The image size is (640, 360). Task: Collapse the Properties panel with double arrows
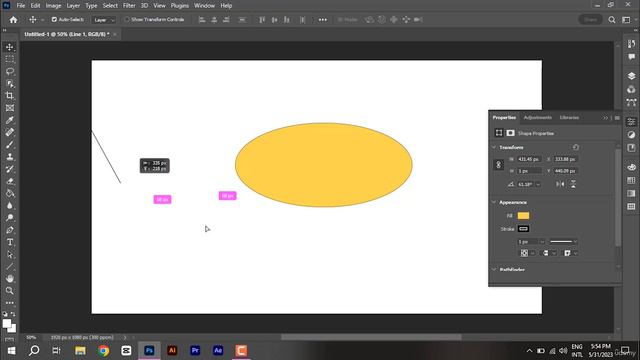(605, 118)
